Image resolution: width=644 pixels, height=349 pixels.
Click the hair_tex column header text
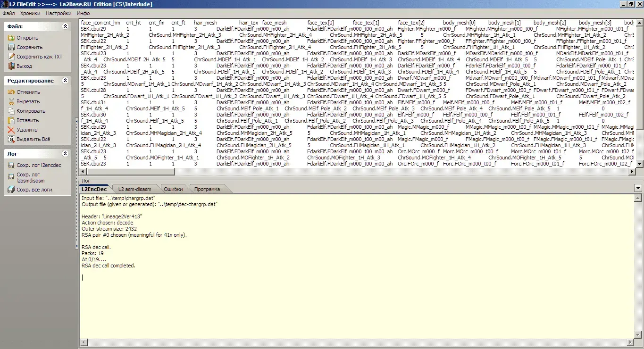click(249, 23)
